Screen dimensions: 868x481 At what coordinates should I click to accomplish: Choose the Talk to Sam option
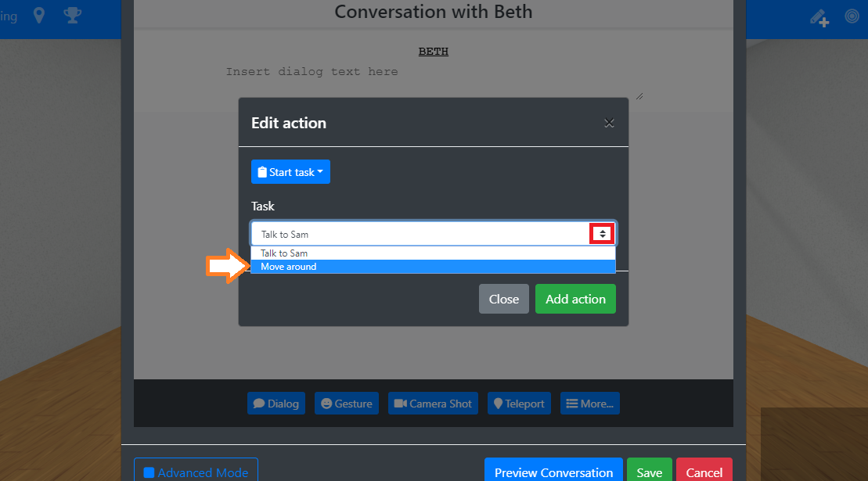tap(433, 253)
